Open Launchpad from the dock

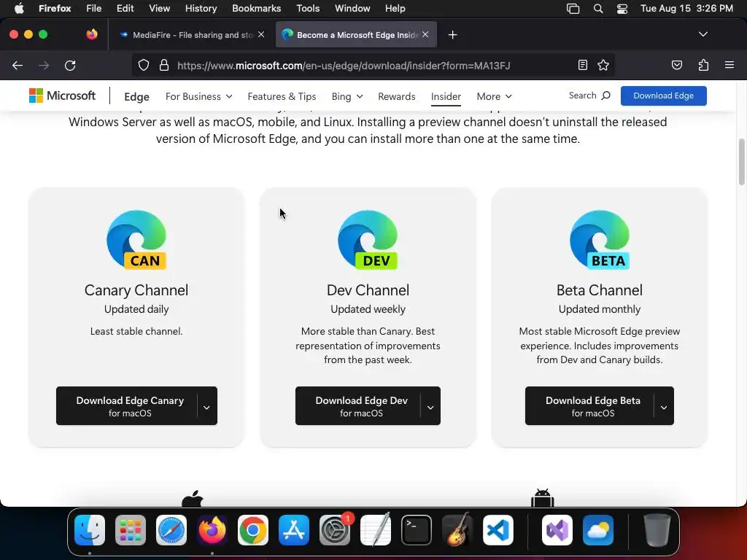point(131,530)
